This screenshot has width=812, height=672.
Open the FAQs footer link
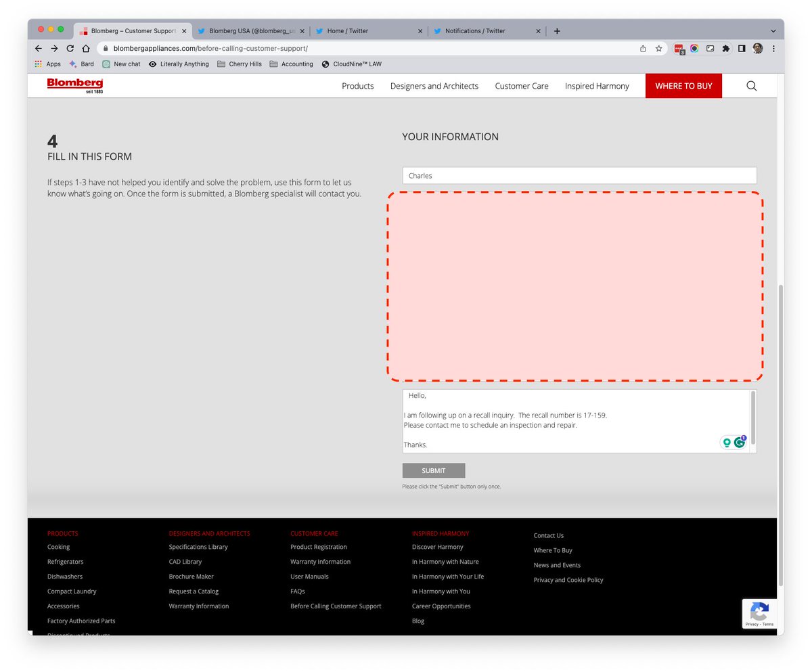[x=298, y=591]
